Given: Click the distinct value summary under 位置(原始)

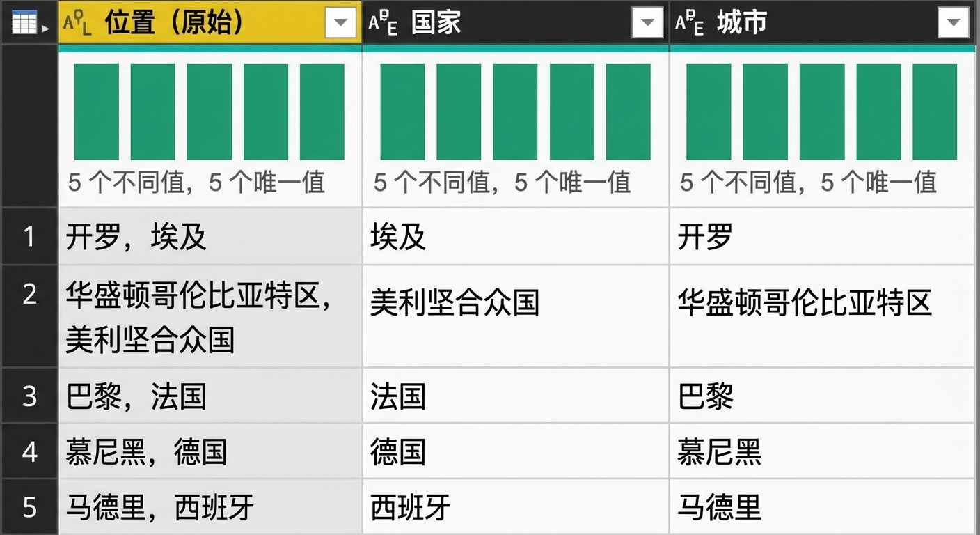Looking at the screenshot, I should [196, 183].
